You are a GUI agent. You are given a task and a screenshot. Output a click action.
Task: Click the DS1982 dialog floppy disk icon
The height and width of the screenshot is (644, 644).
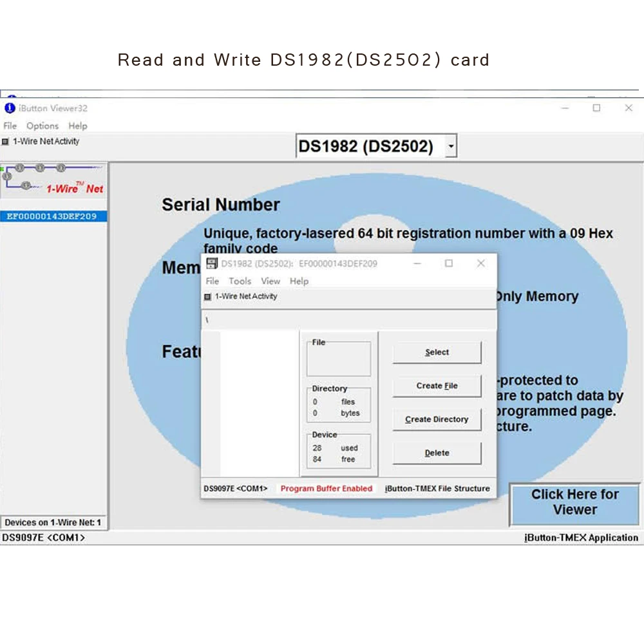pos(212,263)
